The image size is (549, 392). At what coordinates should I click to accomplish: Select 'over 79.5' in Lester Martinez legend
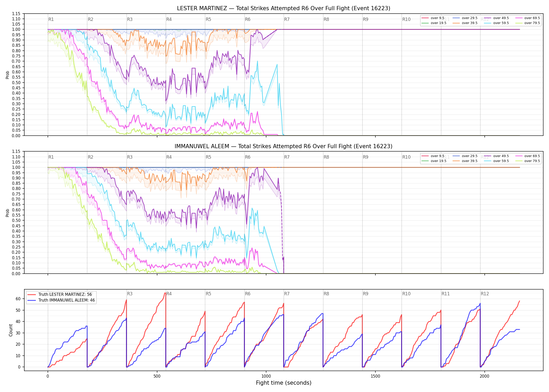tap(528, 23)
